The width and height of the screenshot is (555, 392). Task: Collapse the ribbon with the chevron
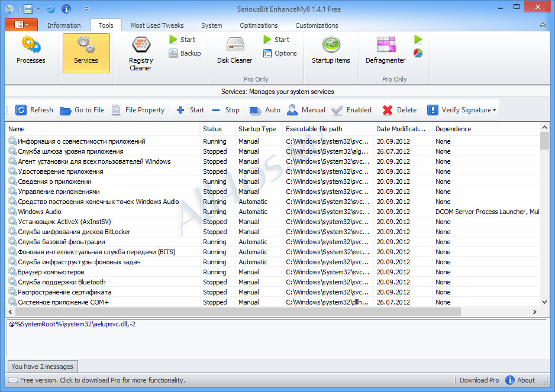pos(543,25)
